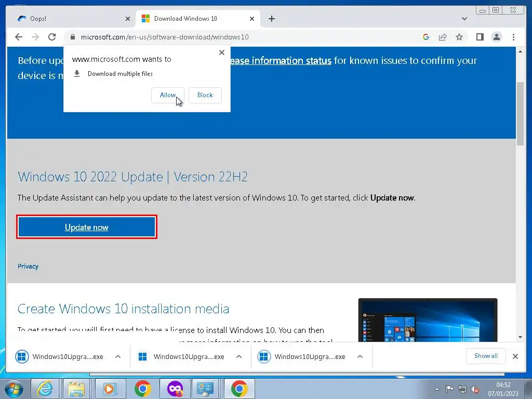
Task: Expand options for second downloaded file
Action: (x=239, y=356)
